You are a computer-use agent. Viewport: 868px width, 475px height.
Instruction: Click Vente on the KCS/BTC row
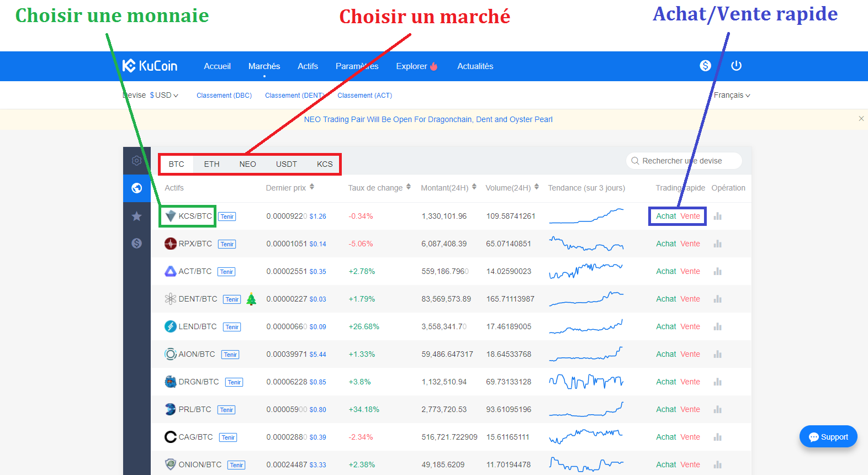click(690, 216)
